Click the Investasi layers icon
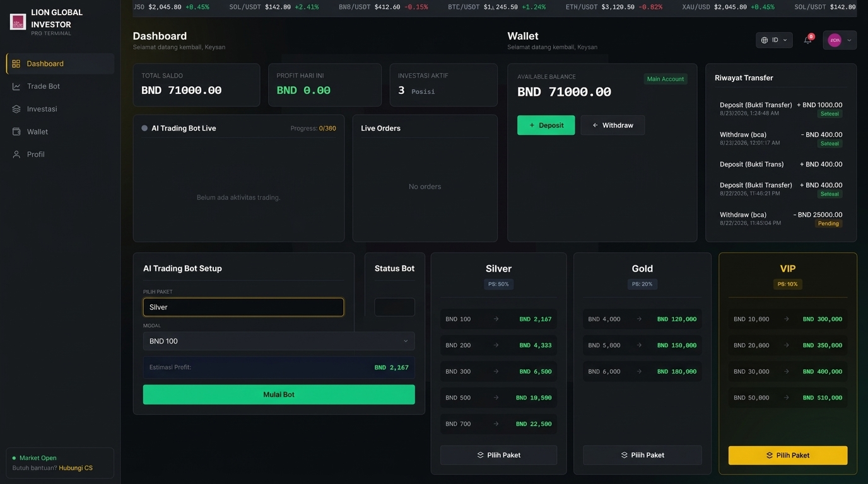The height and width of the screenshot is (484, 868). point(16,109)
